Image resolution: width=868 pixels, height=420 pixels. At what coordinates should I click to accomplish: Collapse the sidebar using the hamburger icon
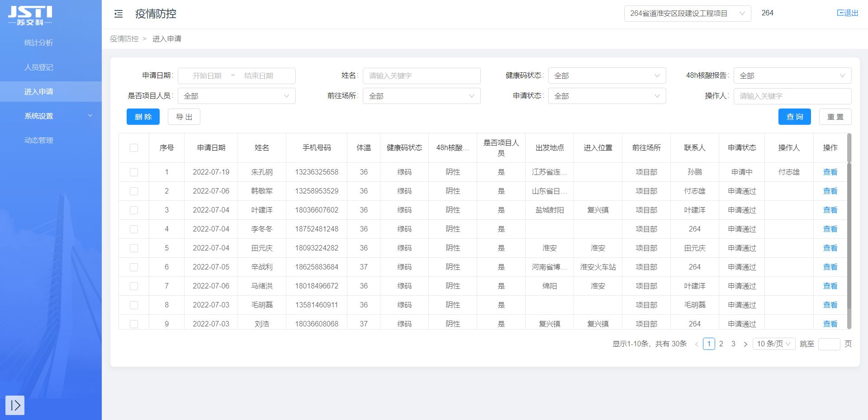[x=119, y=14]
